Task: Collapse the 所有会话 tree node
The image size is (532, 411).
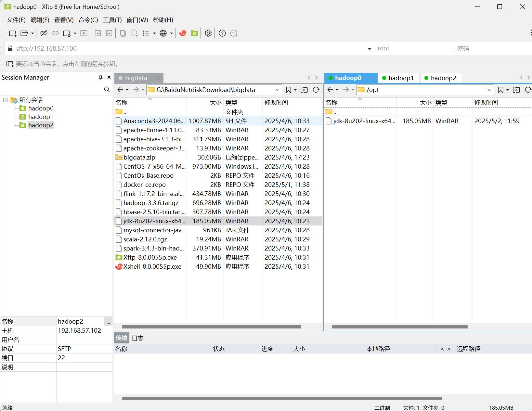Action: coord(5,100)
